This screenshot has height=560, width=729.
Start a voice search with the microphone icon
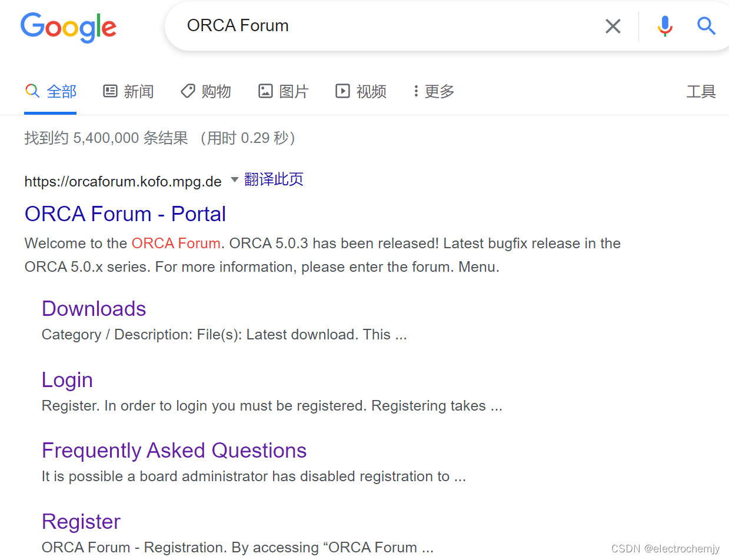[665, 26]
